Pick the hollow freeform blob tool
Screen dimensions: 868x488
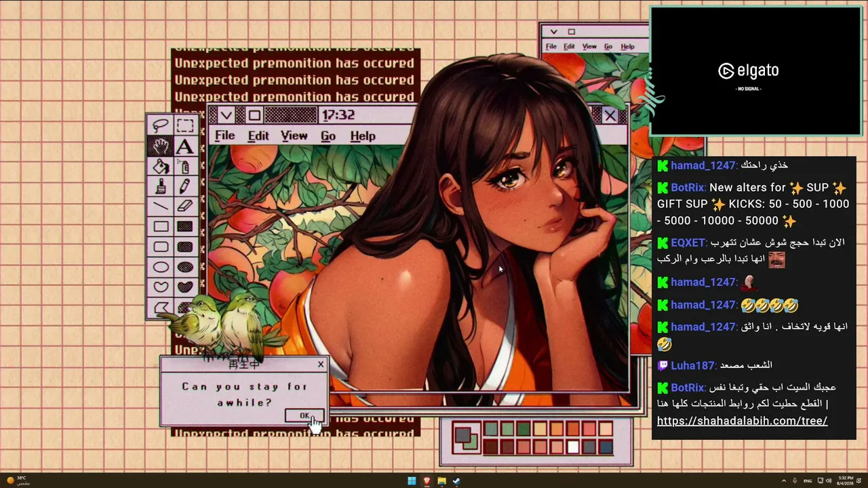click(161, 287)
